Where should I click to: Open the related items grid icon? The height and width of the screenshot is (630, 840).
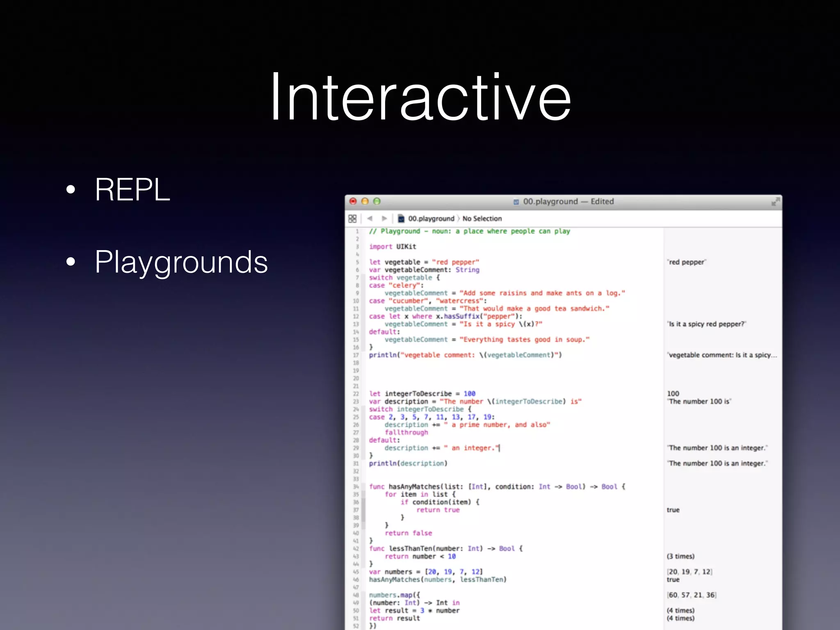tap(352, 219)
